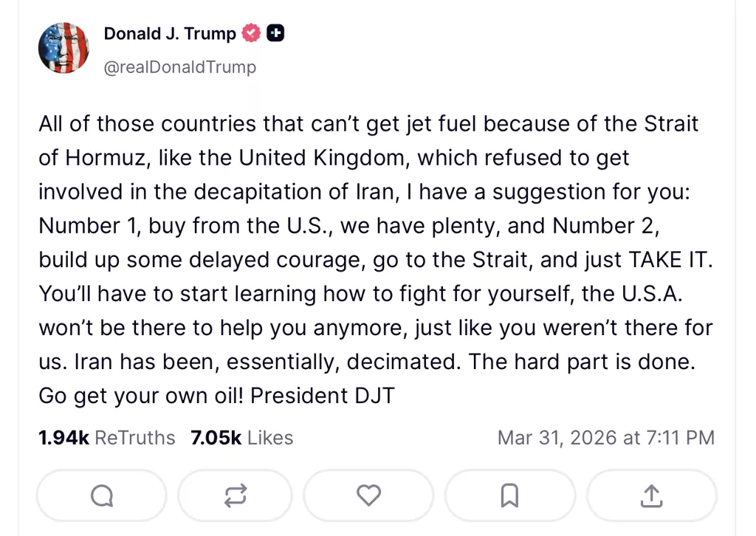756x536 pixels.
Task: Open the flag-themed profile avatar
Action: pyautogui.click(x=63, y=49)
